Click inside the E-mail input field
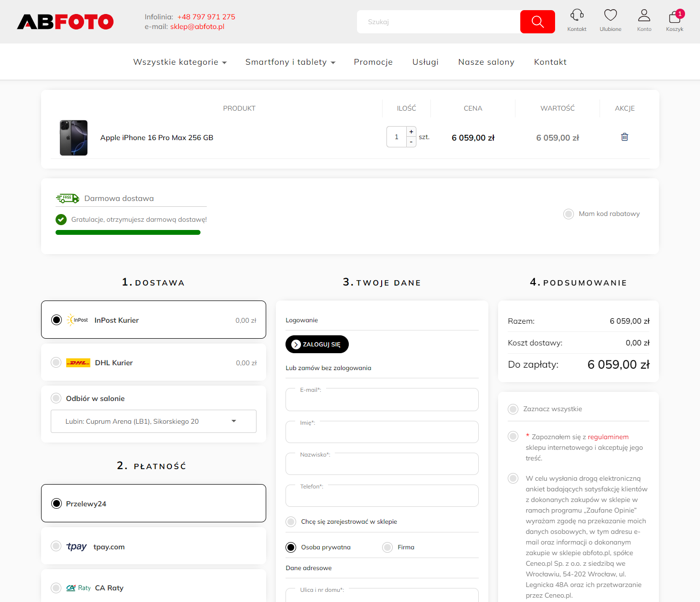This screenshot has width=700, height=602. (382, 400)
